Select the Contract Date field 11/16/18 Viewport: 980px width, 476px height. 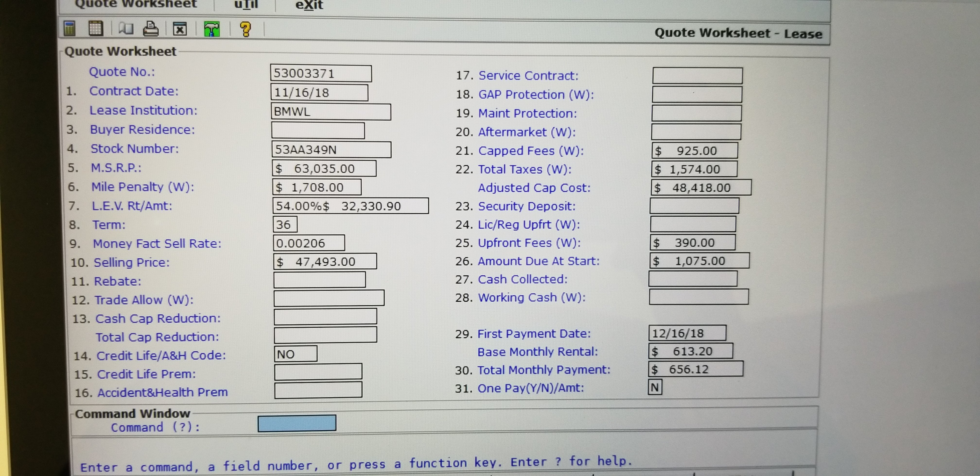tap(319, 92)
